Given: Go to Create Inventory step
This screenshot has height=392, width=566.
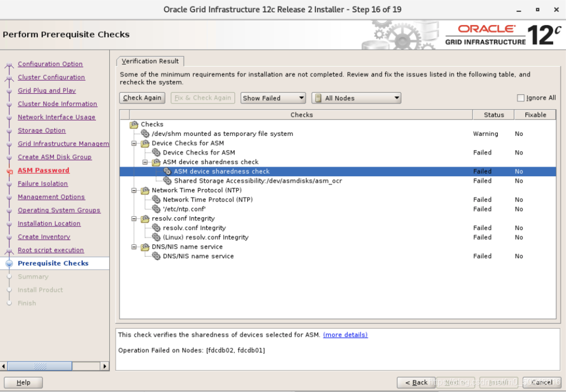Looking at the screenshot, I should (x=44, y=237).
